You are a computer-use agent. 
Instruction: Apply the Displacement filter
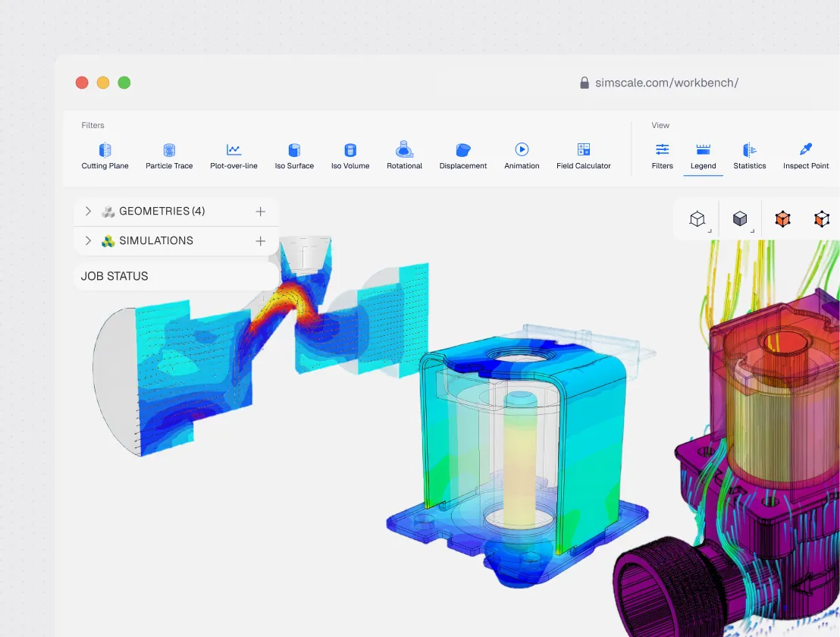[463, 156]
